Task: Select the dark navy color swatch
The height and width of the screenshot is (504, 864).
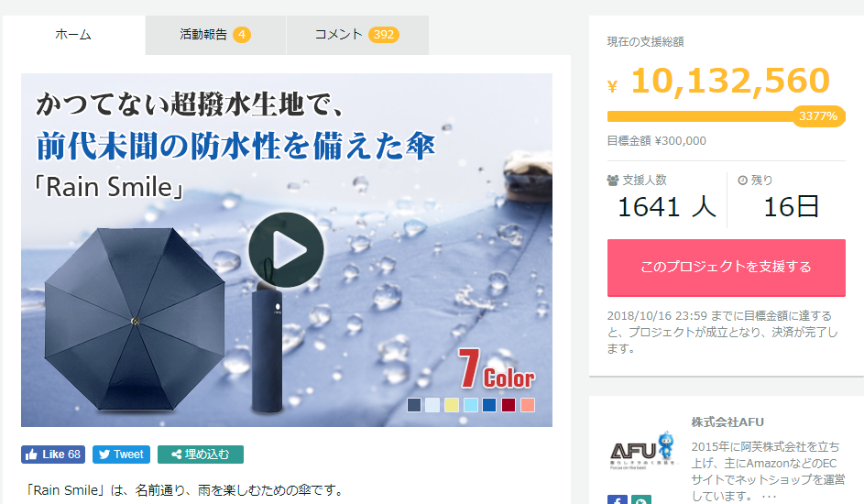Action: click(414, 405)
